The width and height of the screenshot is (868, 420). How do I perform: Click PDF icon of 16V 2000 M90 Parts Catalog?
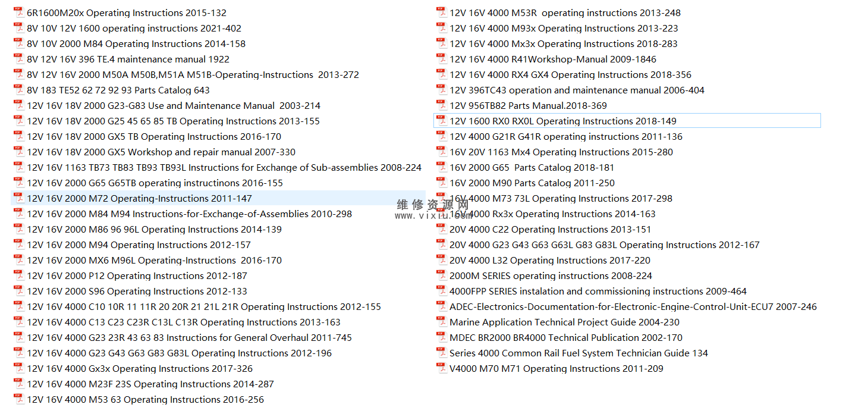[441, 183]
